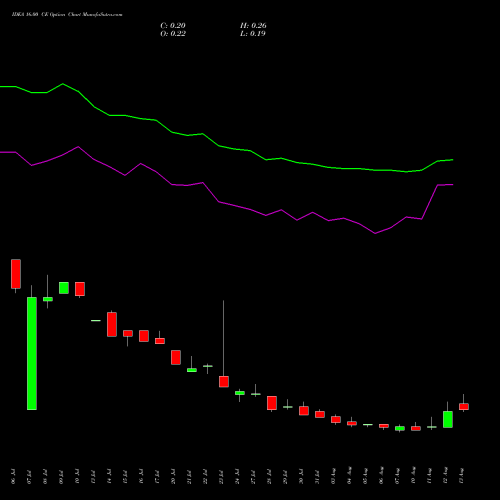Click the "12 Aug" date label

point(445,476)
